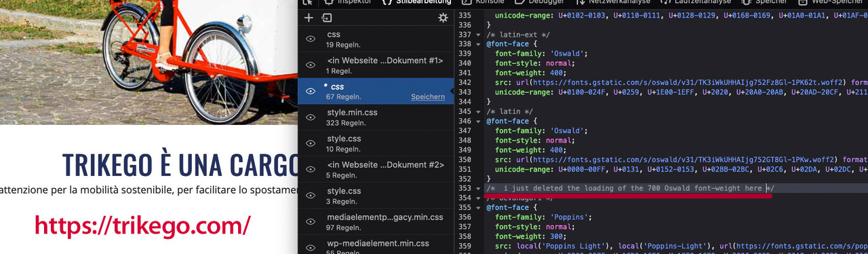This screenshot has height=254, width=868.
Task: Switch to the Stilbearbeitung tab
Action: click(x=418, y=3)
